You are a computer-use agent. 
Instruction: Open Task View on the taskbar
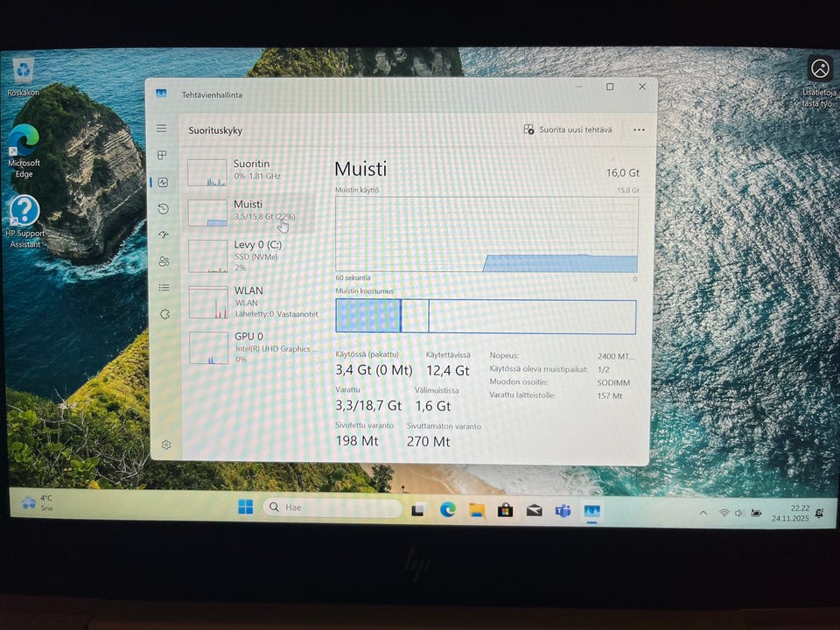pos(418,509)
